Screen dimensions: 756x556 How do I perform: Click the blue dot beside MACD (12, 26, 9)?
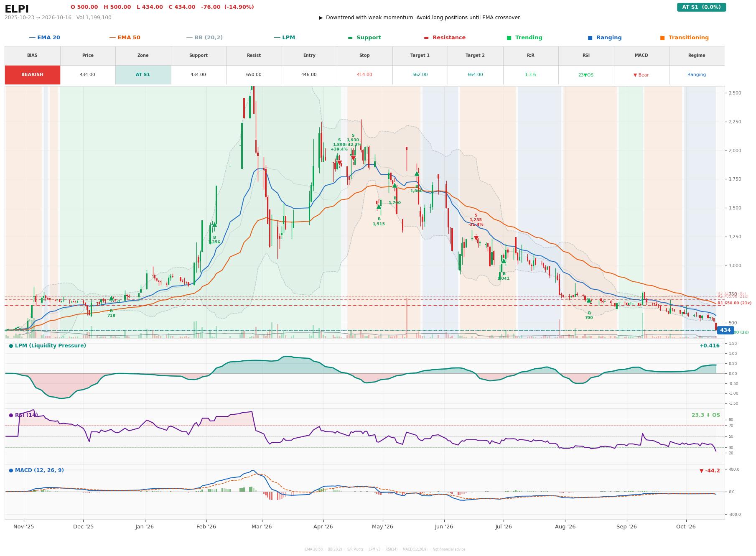(x=11, y=471)
